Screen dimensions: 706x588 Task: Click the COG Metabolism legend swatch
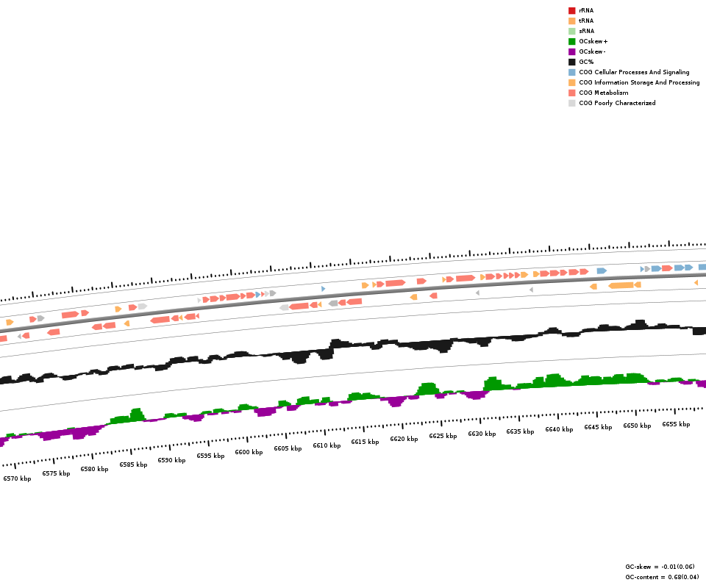click(x=571, y=93)
